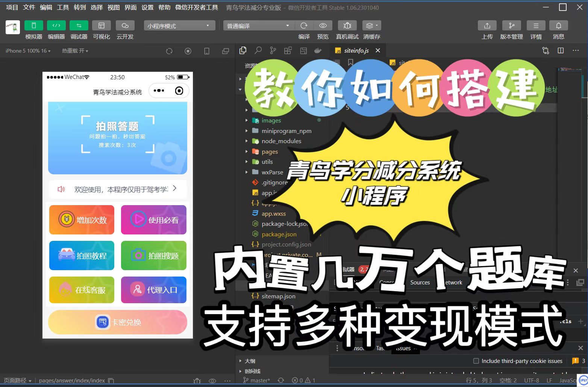This screenshot has height=387, width=588.
Task: Click the master* git branch in status bar
Action: coord(256,380)
